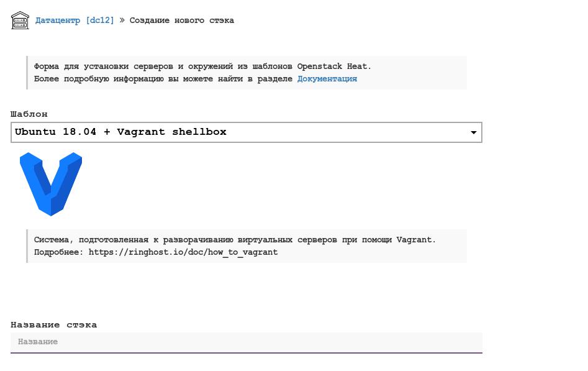The image size is (588, 371).
Task: Open the Шаблон template dropdown
Action: (246, 132)
